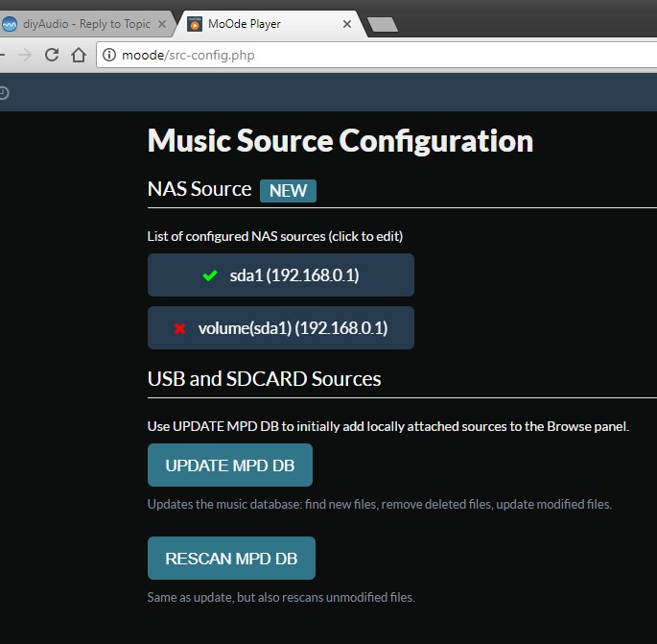
Task: Click the Music Source Configuration heading
Action: point(340,141)
